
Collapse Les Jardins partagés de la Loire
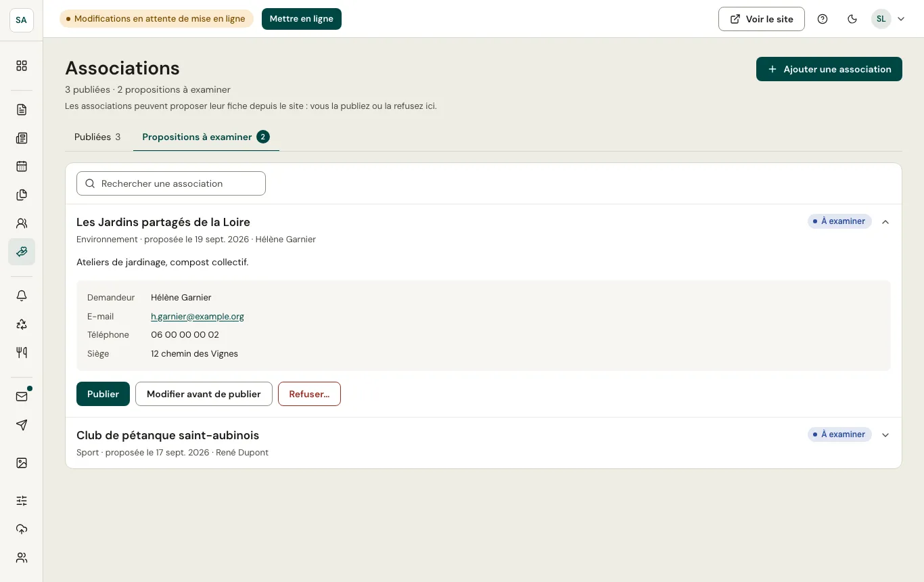pyautogui.click(x=885, y=221)
